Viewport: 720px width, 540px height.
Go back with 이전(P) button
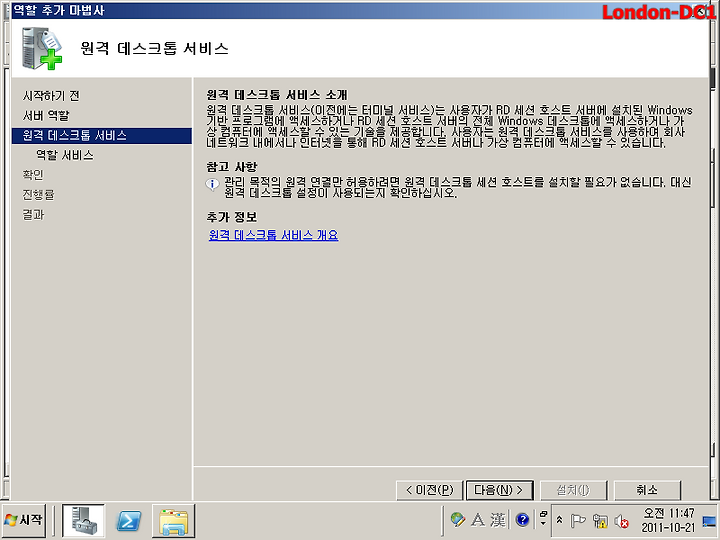(429, 490)
